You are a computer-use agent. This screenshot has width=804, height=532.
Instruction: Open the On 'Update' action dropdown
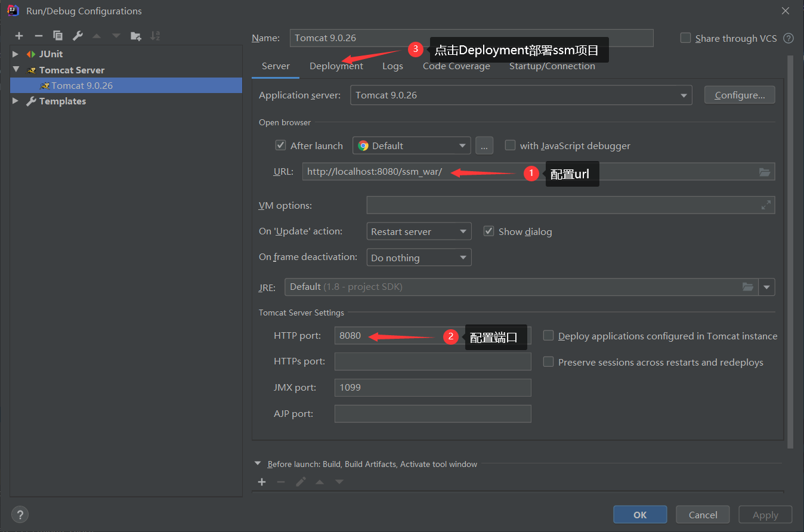tap(419, 231)
